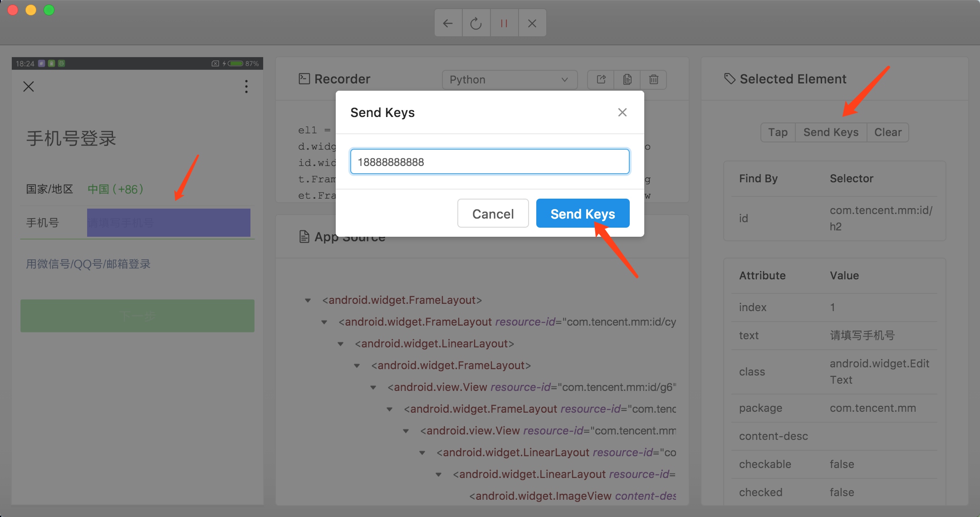
Task: Confirm with the blue Send Keys button
Action: (583, 214)
